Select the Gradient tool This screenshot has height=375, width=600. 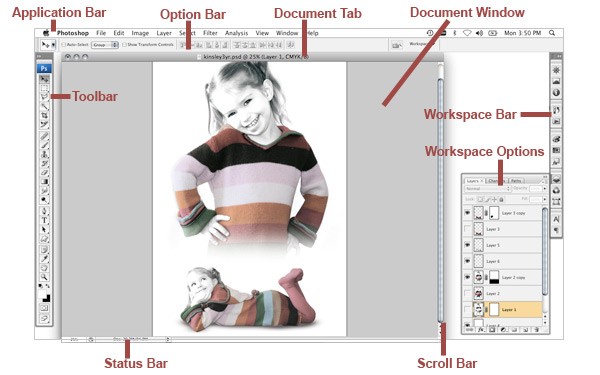[x=44, y=182]
